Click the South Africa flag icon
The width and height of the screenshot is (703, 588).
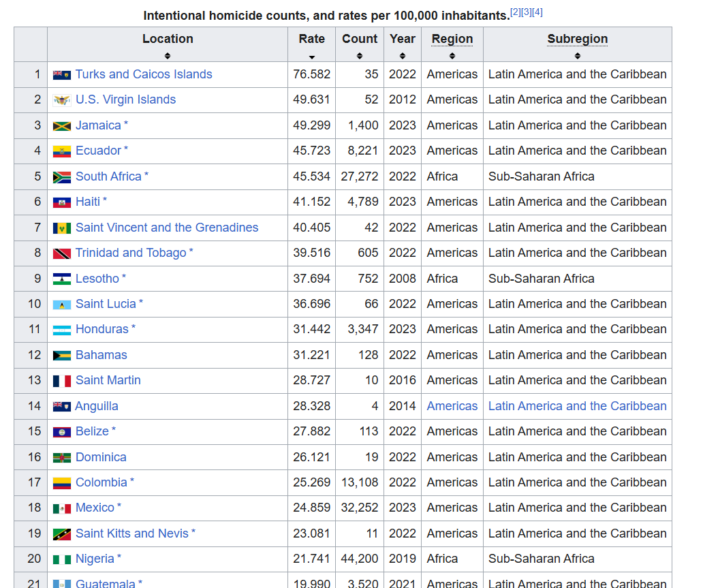(x=61, y=177)
